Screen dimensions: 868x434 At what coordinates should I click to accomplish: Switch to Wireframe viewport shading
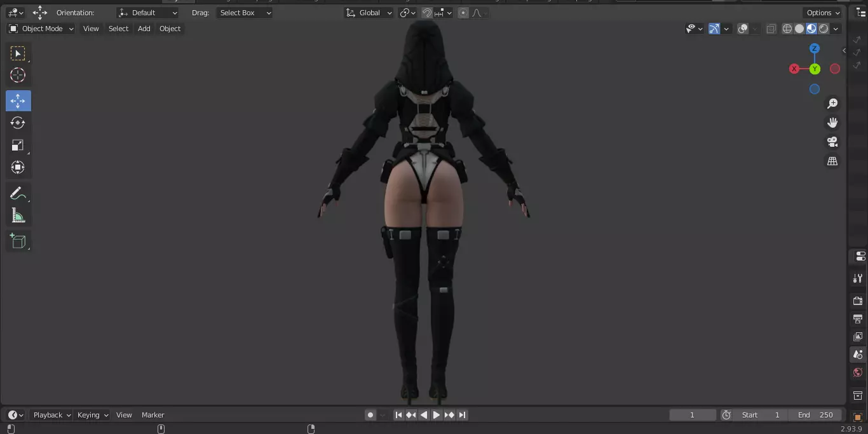787,29
